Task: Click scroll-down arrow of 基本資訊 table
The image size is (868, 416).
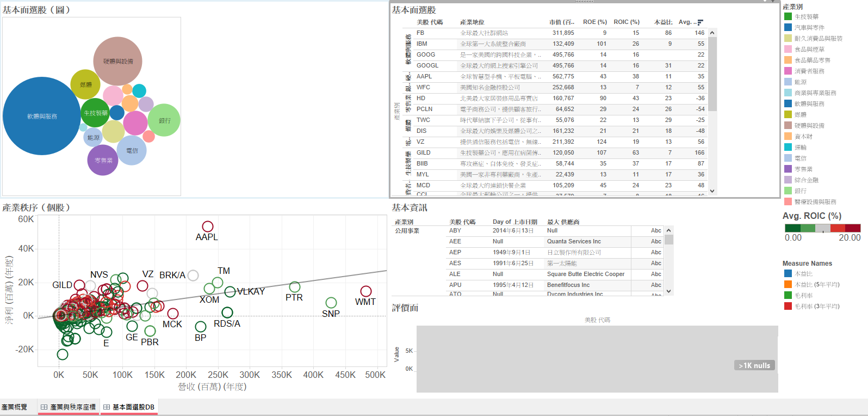Action: 669,291
